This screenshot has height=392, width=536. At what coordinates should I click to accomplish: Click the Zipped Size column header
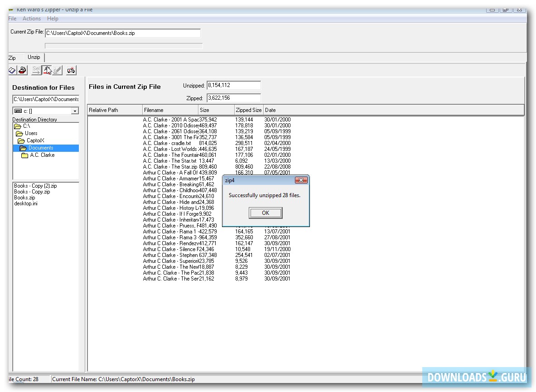pyautogui.click(x=249, y=110)
